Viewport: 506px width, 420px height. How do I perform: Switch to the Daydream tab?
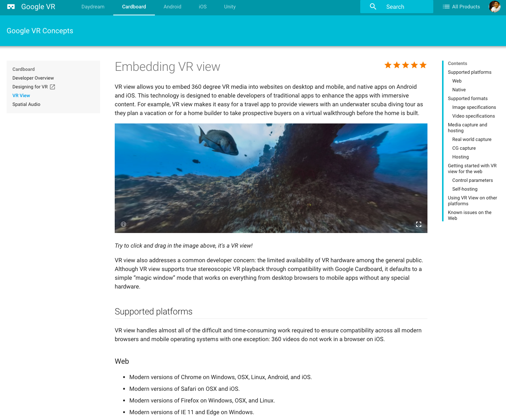click(x=93, y=7)
